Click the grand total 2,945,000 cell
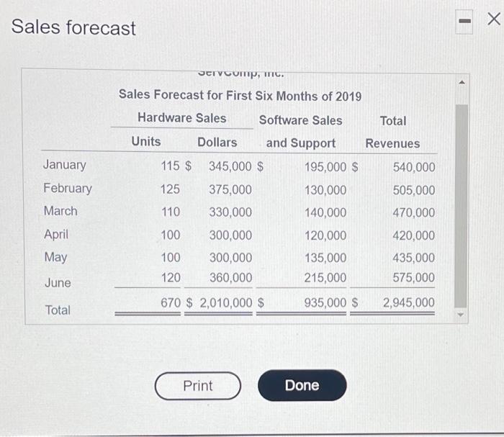504x437 pixels. point(408,302)
